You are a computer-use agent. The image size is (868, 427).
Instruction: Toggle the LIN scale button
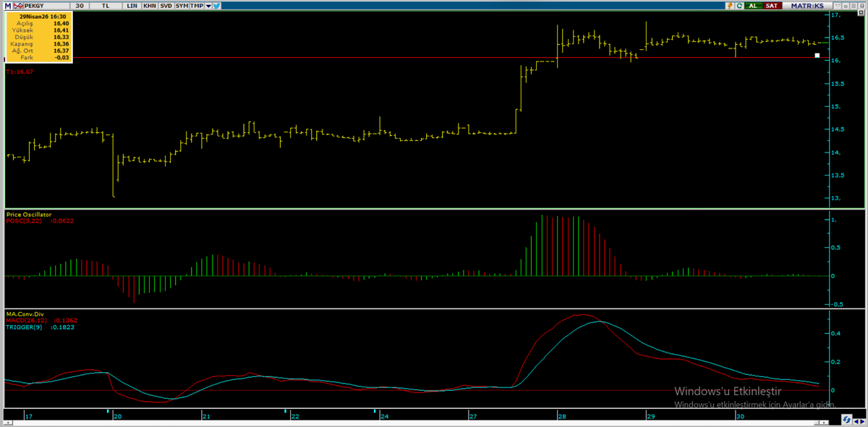[x=132, y=6]
